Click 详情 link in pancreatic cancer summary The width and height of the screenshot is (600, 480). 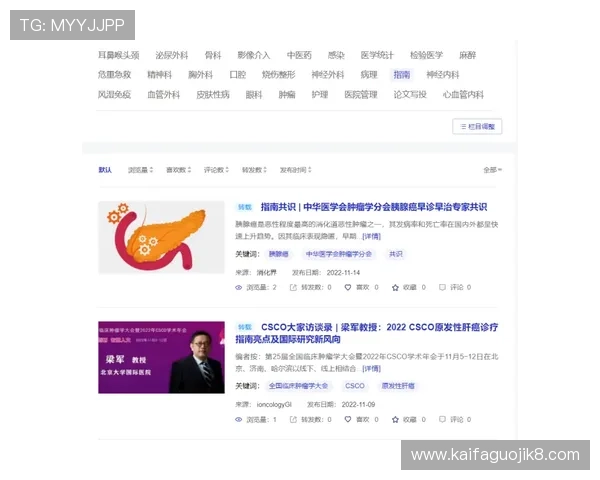(x=371, y=236)
